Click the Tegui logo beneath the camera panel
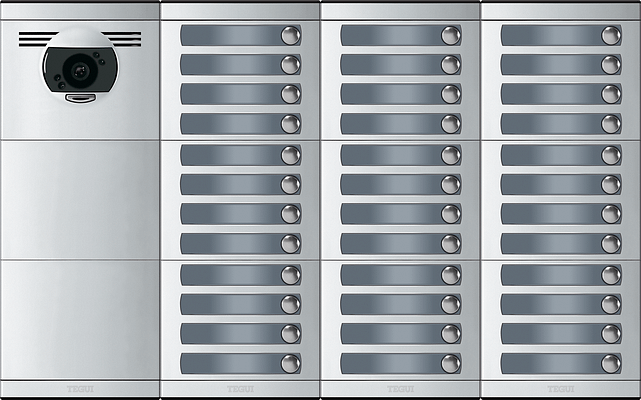This screenshot has width=641, height=400. [79, 389]
